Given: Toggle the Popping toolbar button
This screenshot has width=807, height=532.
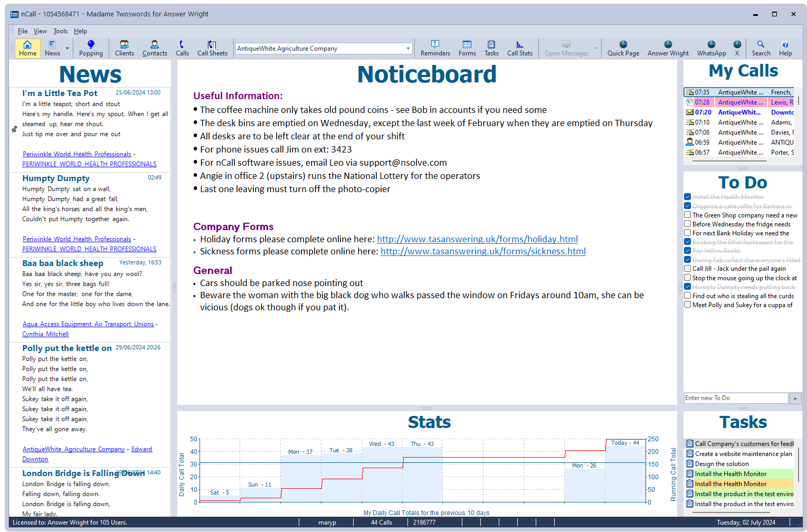Looking at the screenshot, I should coord(91,48).
